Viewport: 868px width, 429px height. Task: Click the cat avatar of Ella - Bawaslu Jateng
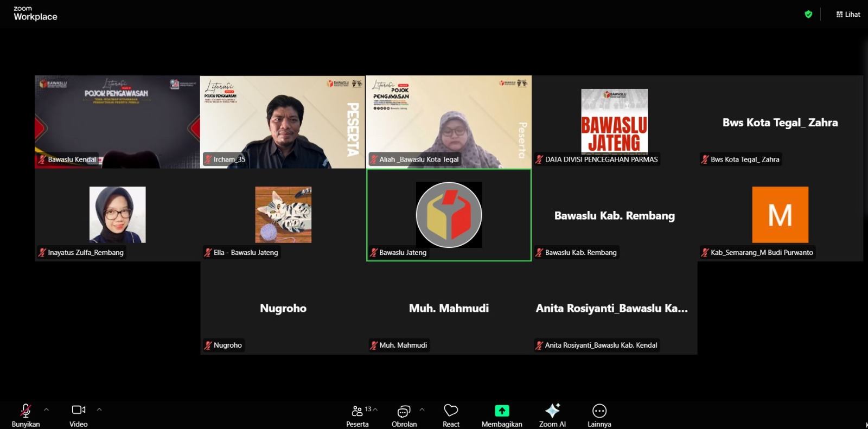coord(283,215)
